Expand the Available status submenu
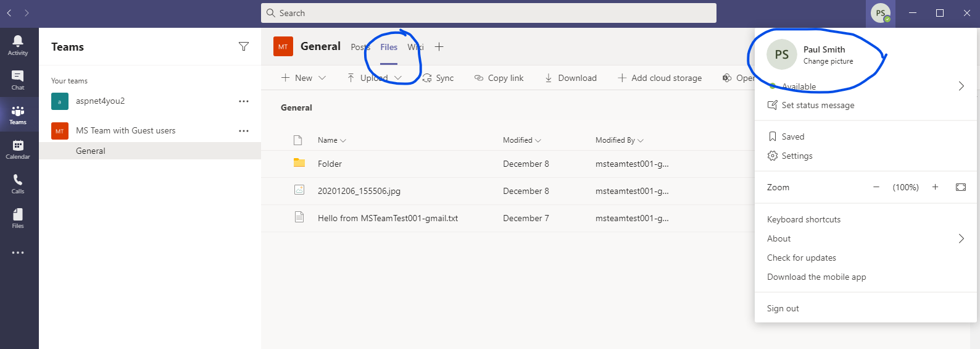The width and height of the screenshot is (980, 349). [961, 86]
